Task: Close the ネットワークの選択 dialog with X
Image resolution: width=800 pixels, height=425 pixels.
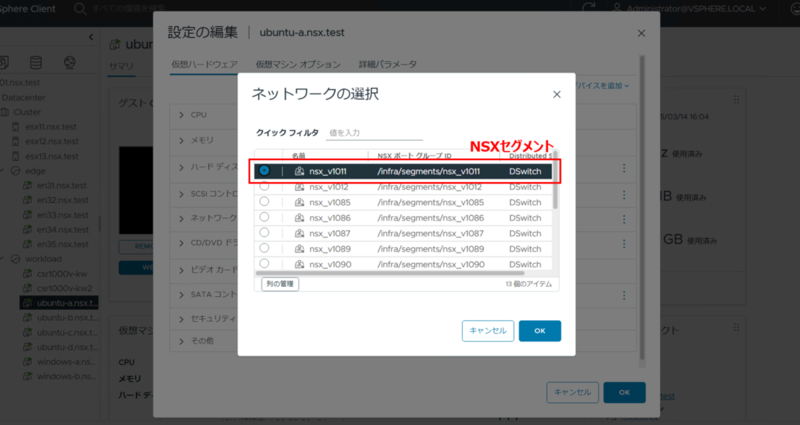Action: coord(557,94)
